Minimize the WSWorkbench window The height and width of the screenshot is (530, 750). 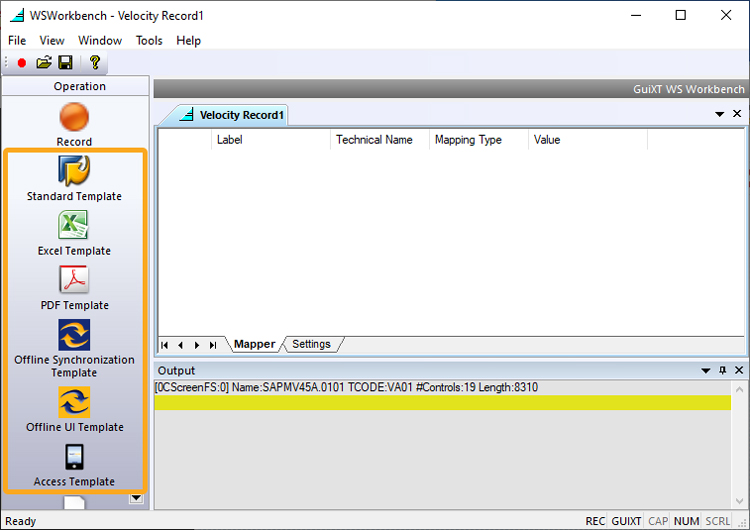pos(636,15)
